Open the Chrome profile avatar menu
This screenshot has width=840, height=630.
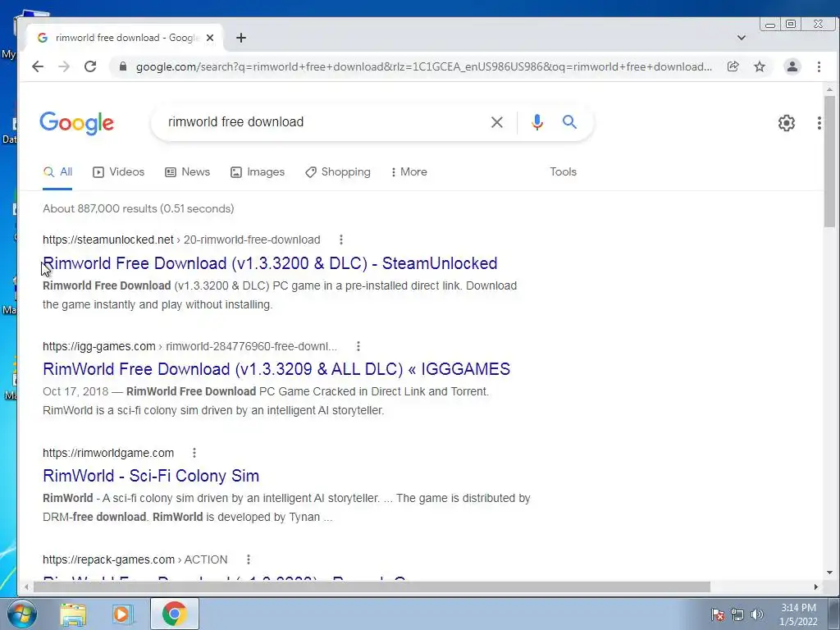coord(792,66)
